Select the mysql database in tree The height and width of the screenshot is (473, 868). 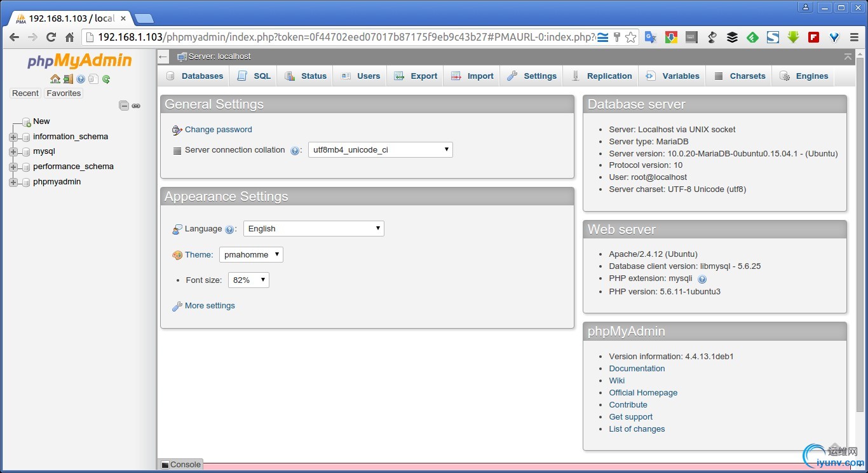pyautogui.click(x=44, y=152)
